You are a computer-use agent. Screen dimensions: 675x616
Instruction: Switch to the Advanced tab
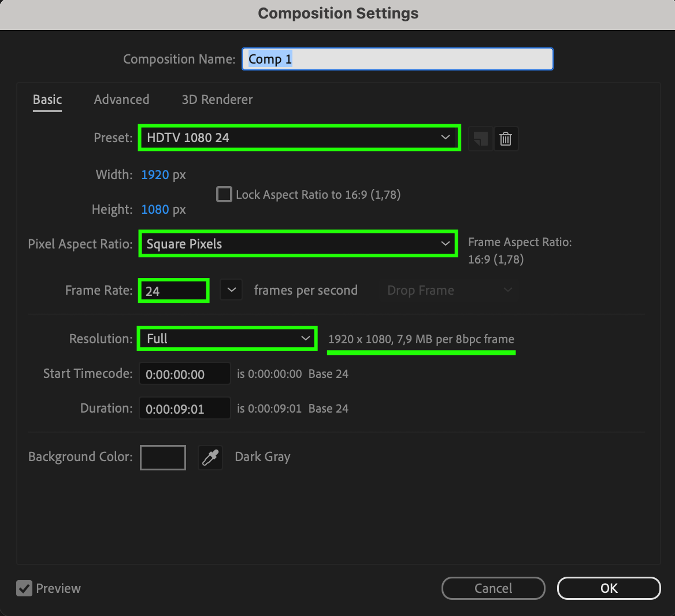pyautogui.click(x=121, y=99)
